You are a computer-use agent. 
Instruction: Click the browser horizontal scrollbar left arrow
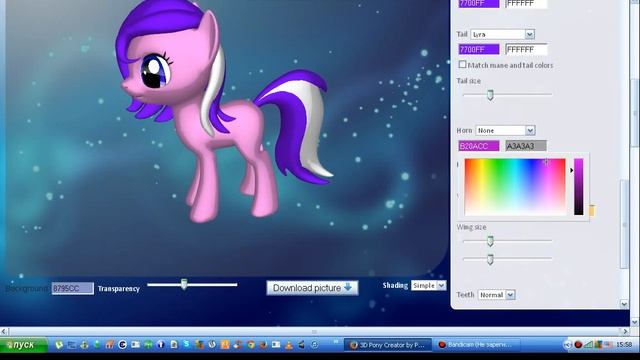[4, 331]
